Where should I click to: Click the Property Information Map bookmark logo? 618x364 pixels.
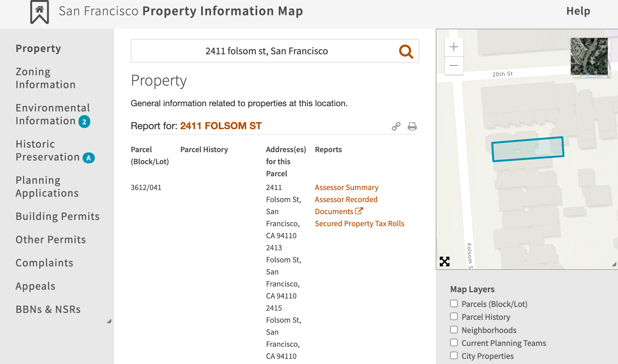point(40,12)
